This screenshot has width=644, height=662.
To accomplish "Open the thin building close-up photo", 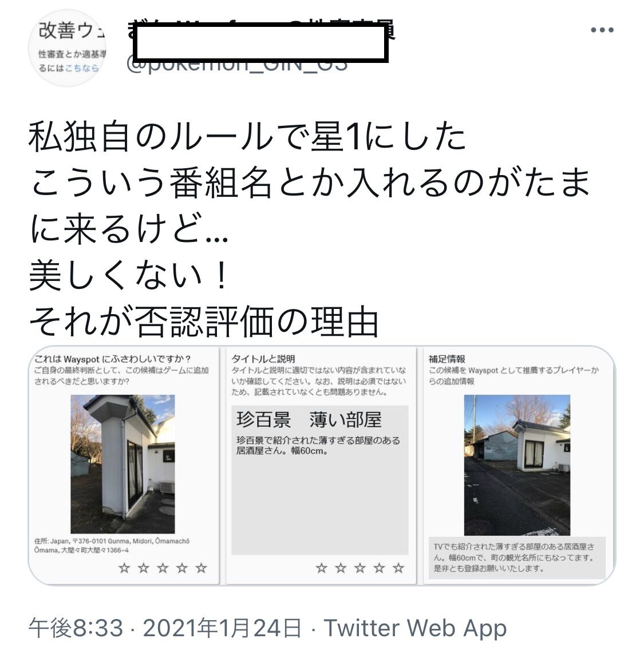I will [123, 464].
